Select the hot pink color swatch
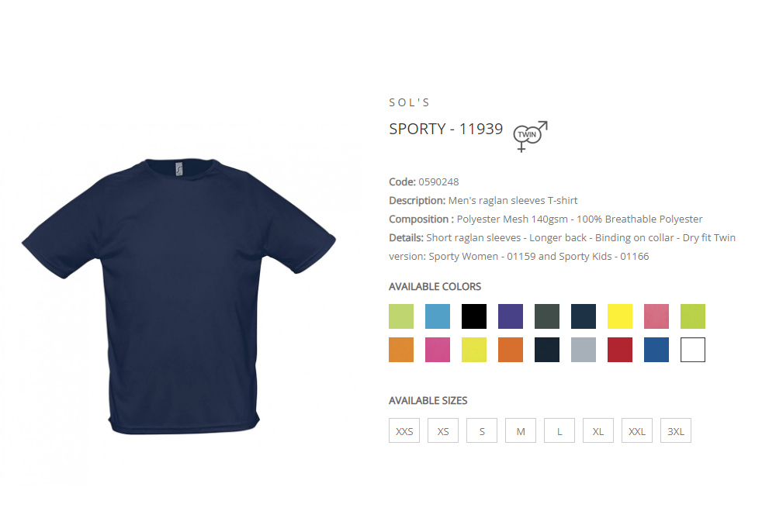 pos(438,350)
